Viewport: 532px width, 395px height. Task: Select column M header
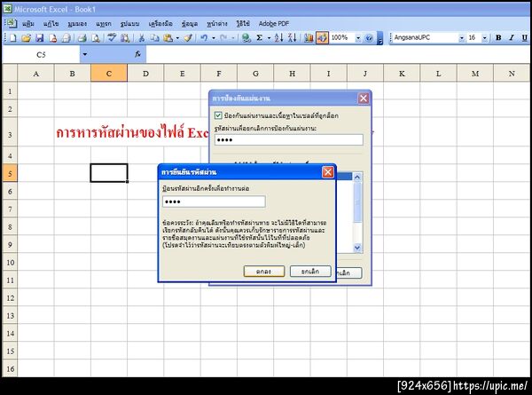[x=475, y=74]
